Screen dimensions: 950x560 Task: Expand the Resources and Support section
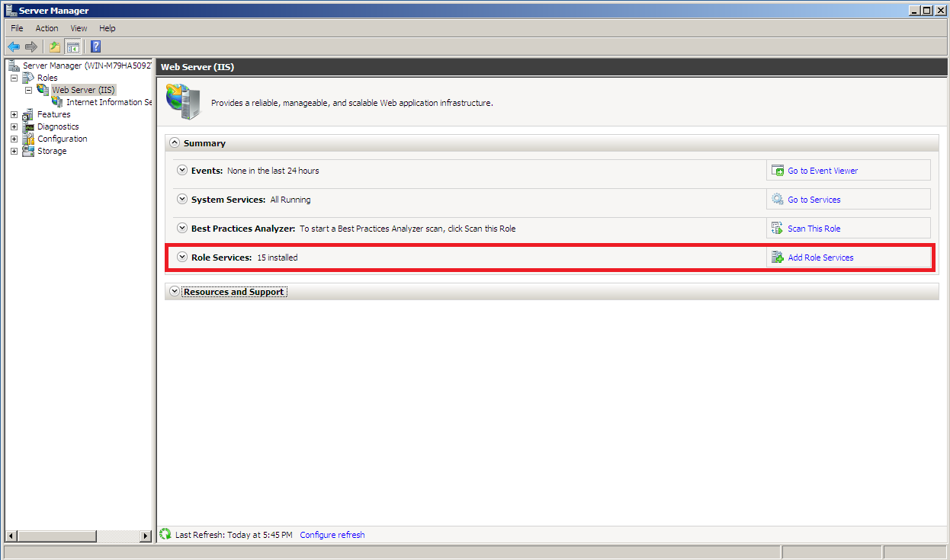coord(175,292)
